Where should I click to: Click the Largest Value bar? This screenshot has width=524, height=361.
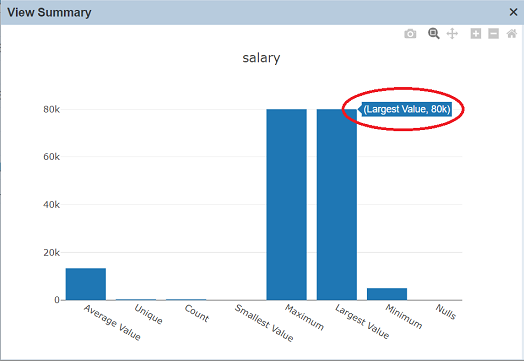click(337, 205)
